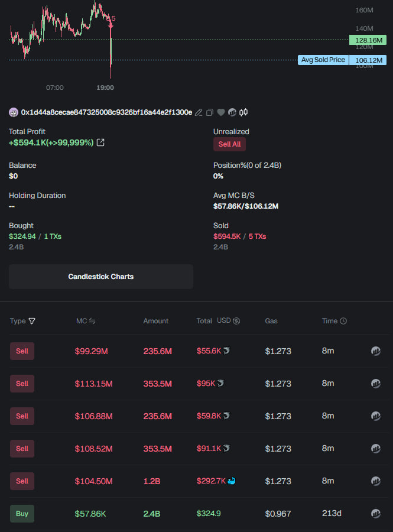Toggle the time format with the clock icon
The width and height of the screenshot is (393, 532).
click(343, 321)
